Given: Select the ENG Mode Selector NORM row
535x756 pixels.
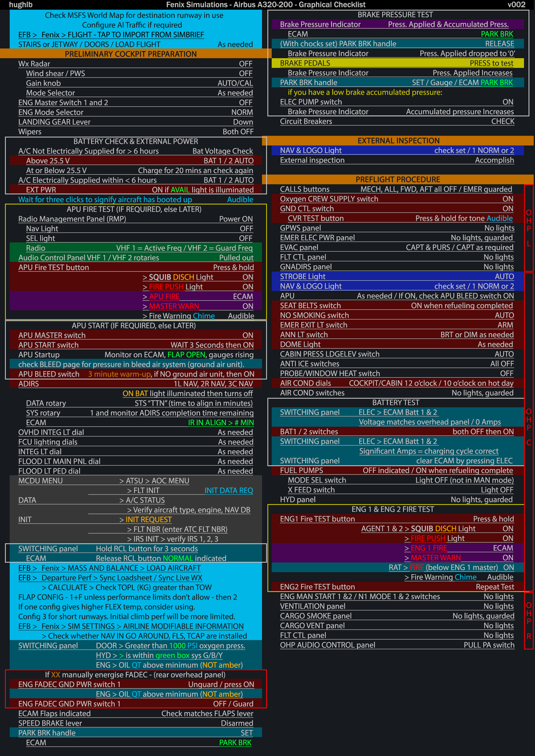Looking at the screenshot, I should 135,112.
